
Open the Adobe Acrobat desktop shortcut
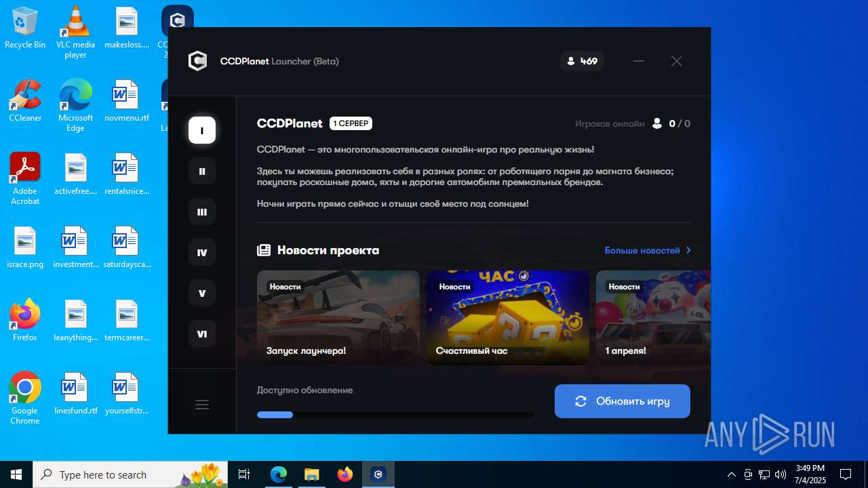25,179
